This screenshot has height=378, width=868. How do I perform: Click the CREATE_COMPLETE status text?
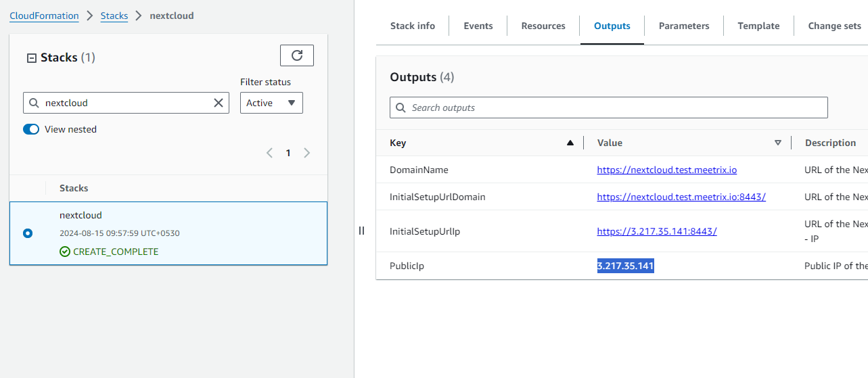pos(116,252)
